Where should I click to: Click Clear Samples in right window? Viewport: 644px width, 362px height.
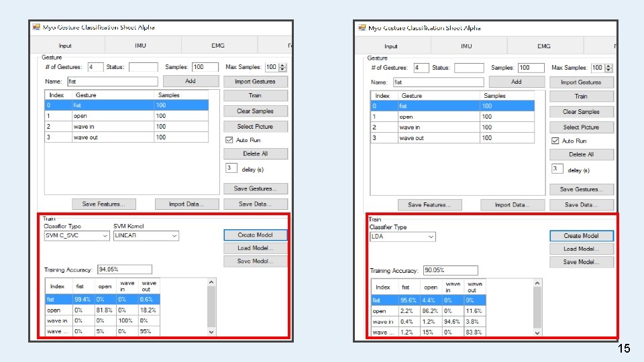582,112
